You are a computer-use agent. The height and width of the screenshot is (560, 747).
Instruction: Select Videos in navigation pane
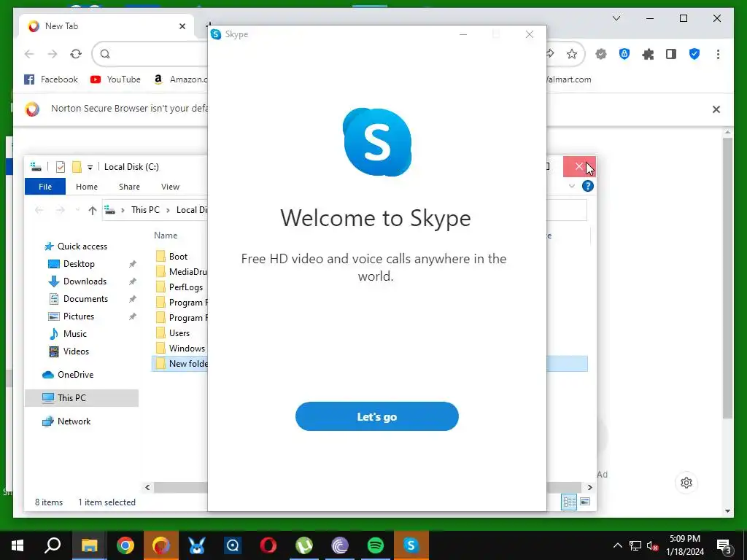pyautogui.click(x=76, y=351)
